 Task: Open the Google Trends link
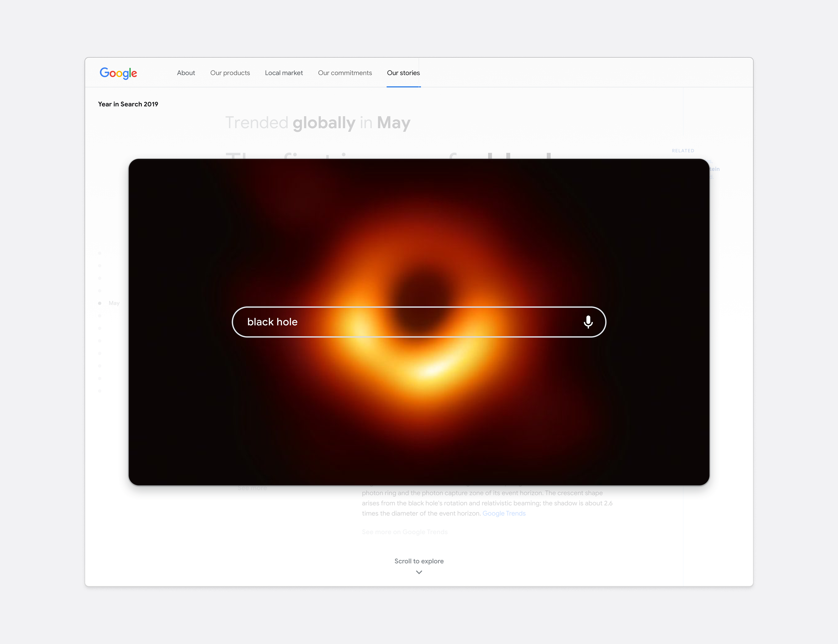(x=504, y=513)
